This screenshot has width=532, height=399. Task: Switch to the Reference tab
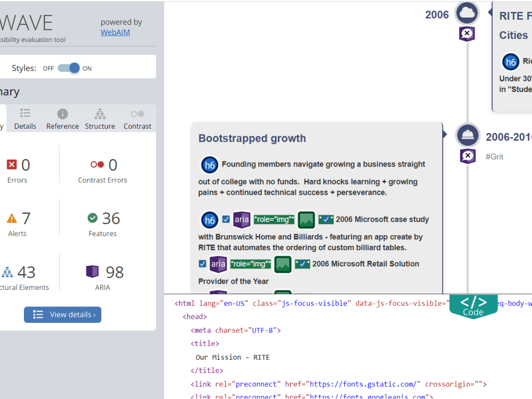coord(62,119)
